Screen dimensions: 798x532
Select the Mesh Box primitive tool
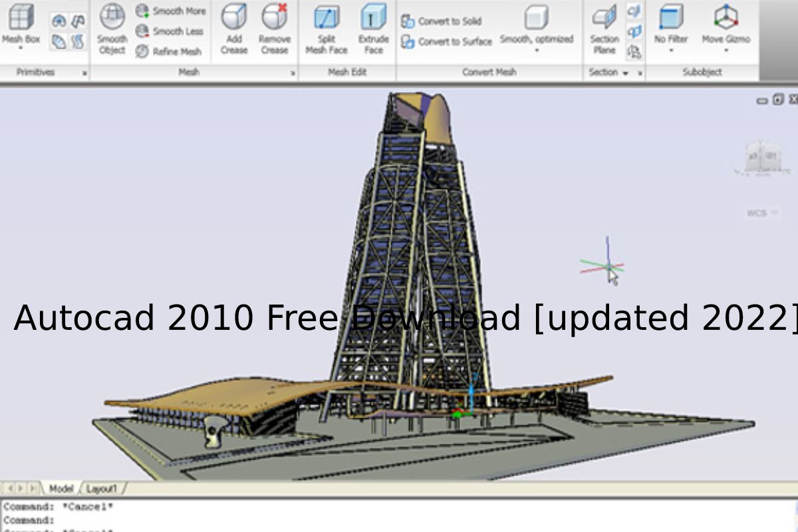click(x=21, y=23)
